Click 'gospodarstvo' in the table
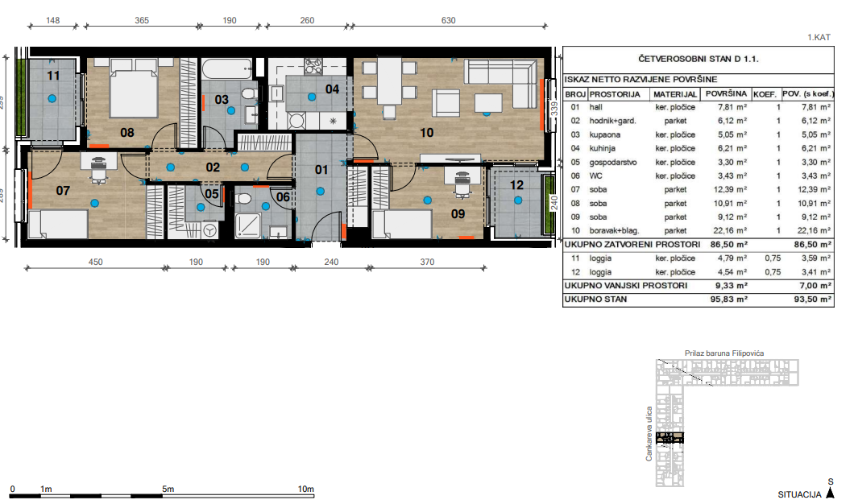This screenshot has width=854, height=504. (x=613, y=162)
